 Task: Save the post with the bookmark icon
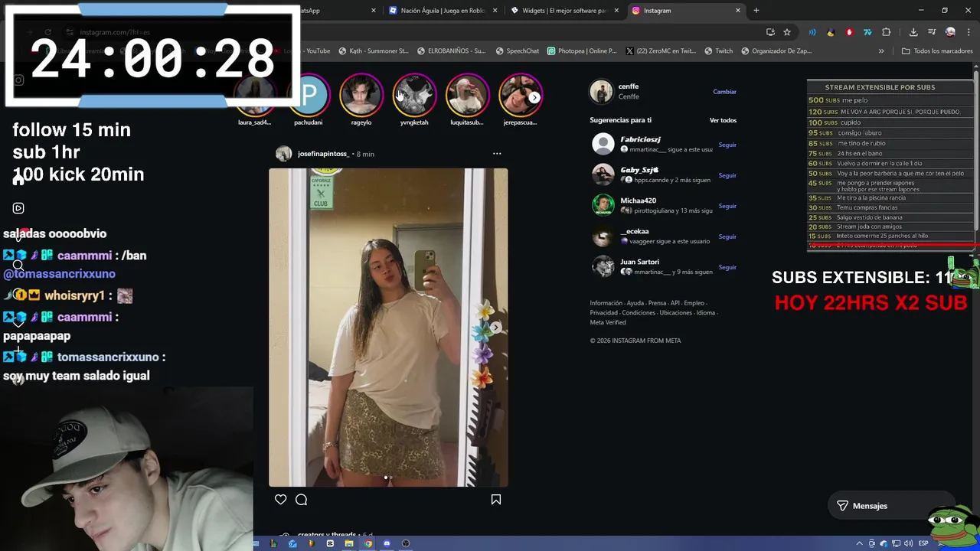(x=496, y=500)
